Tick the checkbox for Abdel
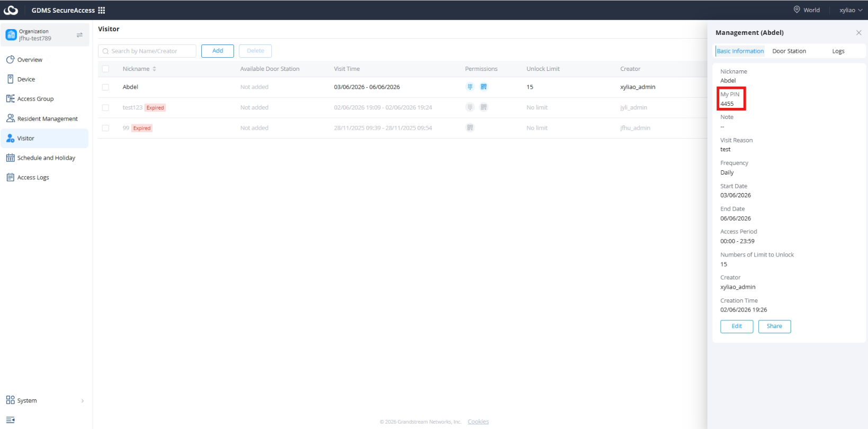Viewport: 868px width, 429px height. (105, 87)
